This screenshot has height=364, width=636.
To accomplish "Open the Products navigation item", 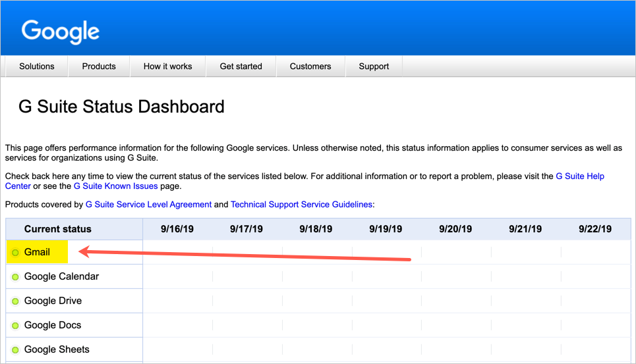I will pyautogui.click(x=99, y=66).
